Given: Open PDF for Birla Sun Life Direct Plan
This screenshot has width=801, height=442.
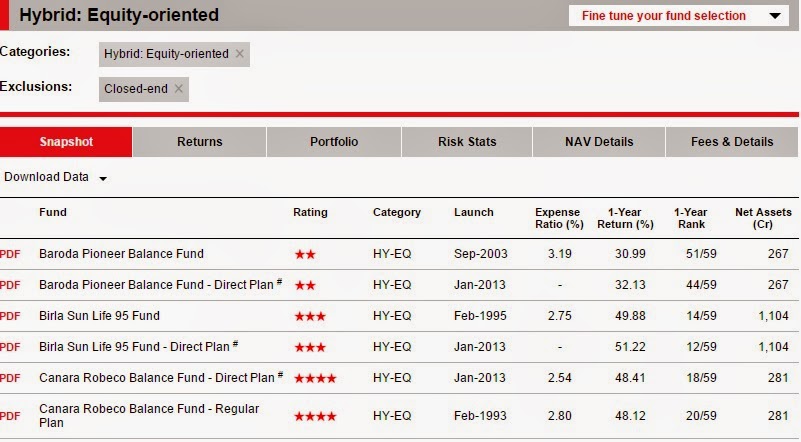Looking at the screenshot, I should point(9,347).
